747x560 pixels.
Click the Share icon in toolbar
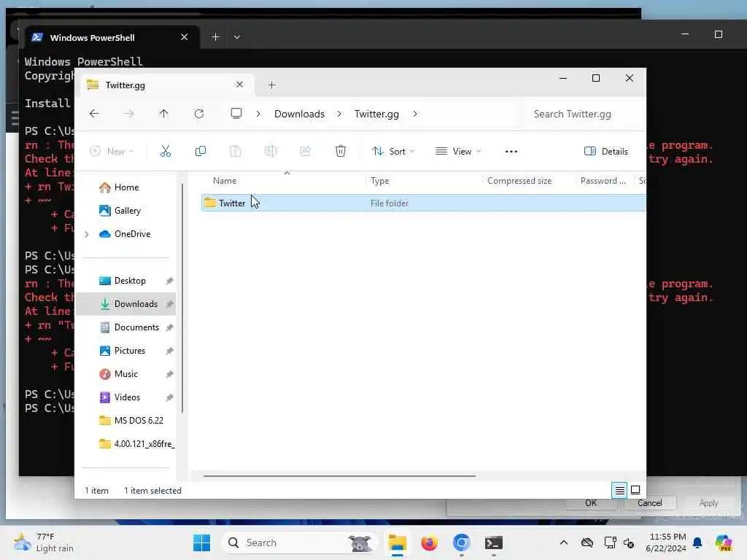[306, 152]
